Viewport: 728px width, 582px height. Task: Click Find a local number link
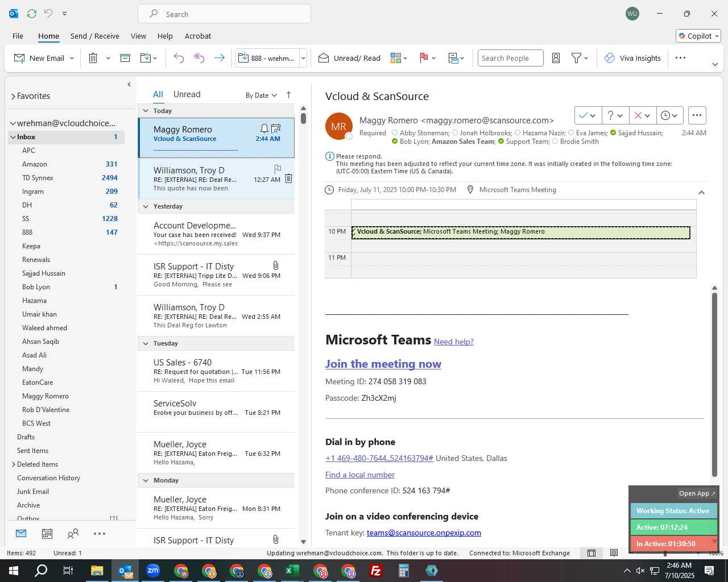coord(360,475)
